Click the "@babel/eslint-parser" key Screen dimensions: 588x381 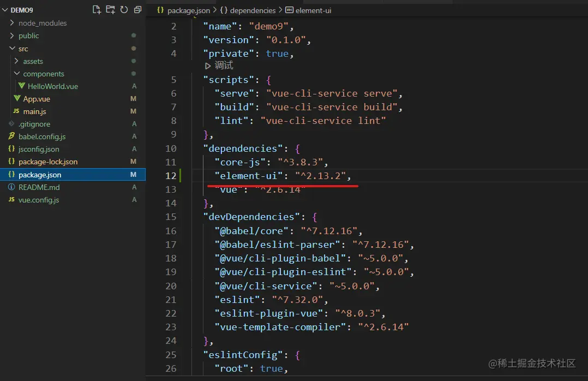coord(277,245)
